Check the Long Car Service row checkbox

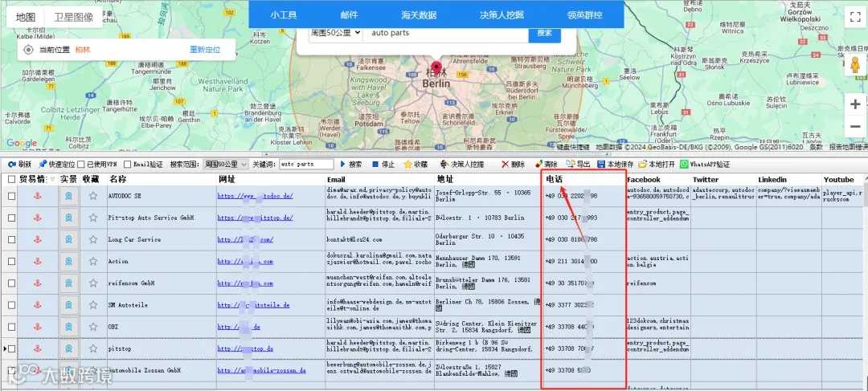click(x=11, y=239)
